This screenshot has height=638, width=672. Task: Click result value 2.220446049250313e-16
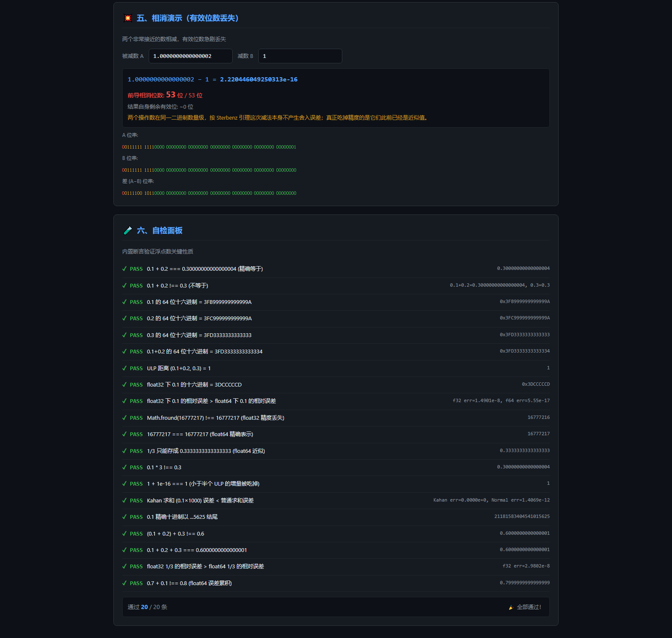coord(259,79)
